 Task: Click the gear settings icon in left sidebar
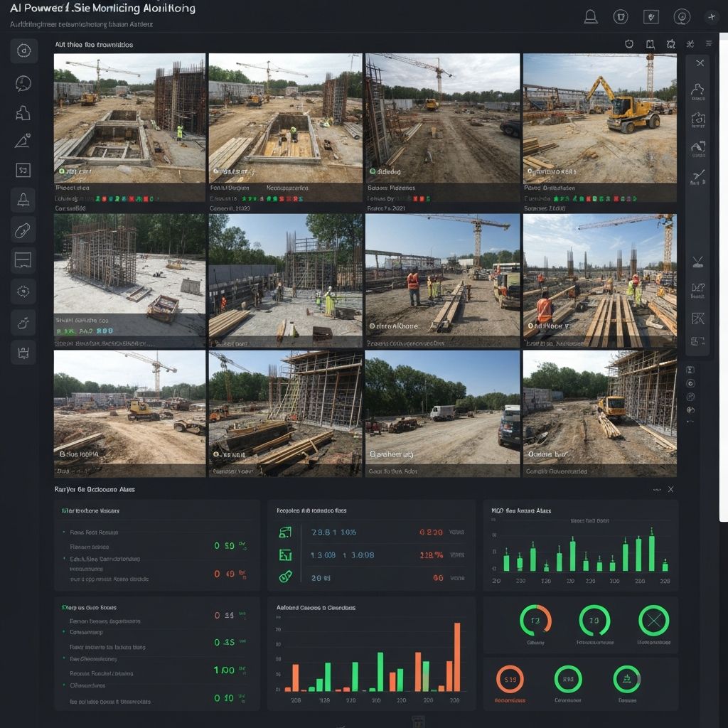pos(23,291)
